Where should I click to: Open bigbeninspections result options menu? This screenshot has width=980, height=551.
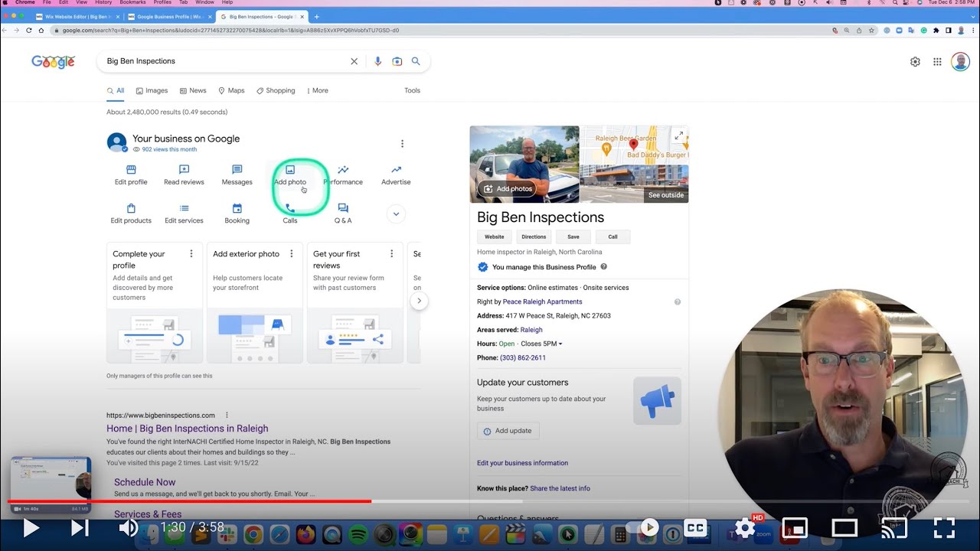coord(227,416)
